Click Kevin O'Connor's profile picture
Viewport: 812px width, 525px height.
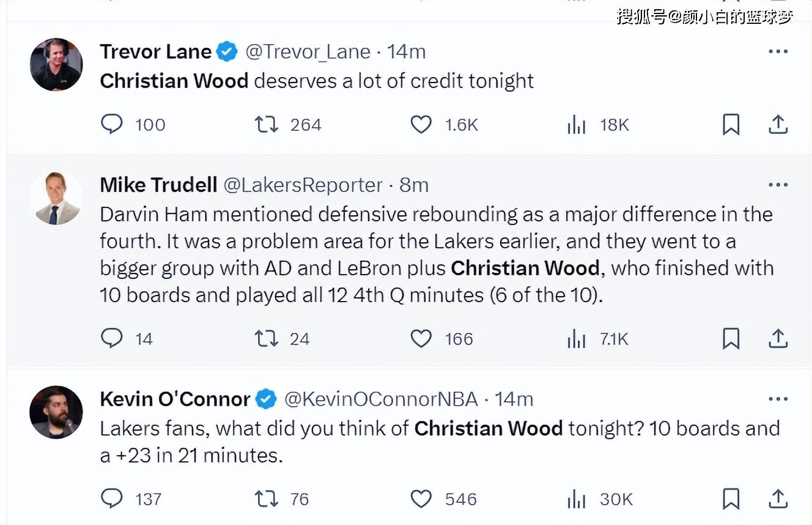point(56,412)
